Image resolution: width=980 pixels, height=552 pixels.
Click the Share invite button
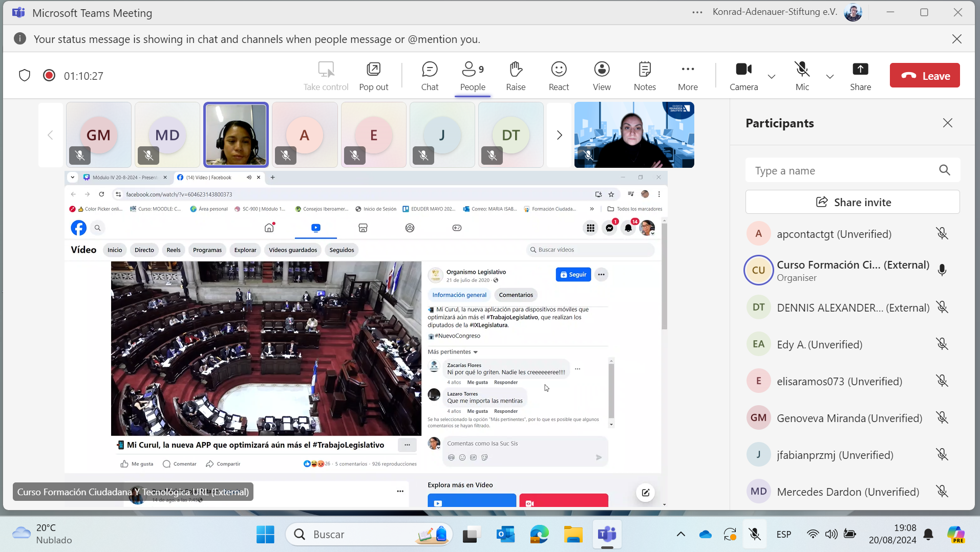[x=852, y=202]
